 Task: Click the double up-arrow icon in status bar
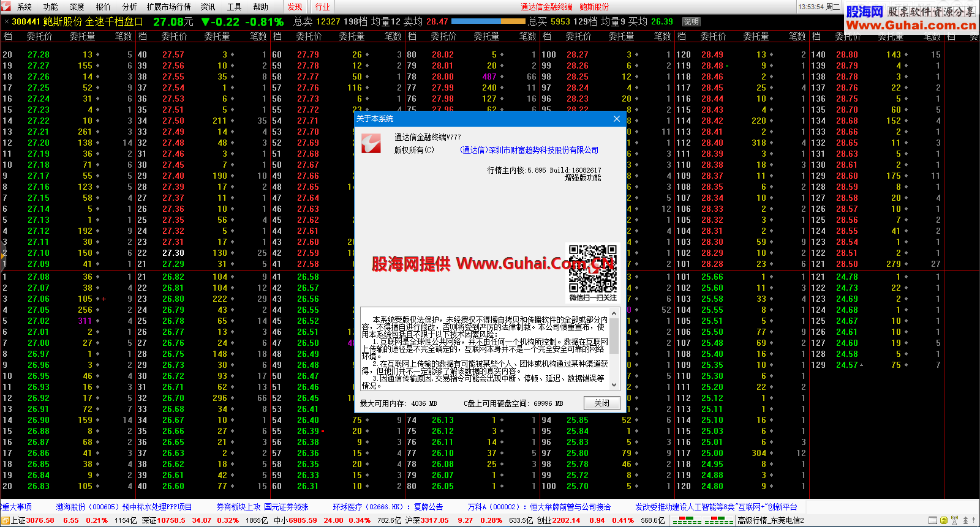coord(966,520)
